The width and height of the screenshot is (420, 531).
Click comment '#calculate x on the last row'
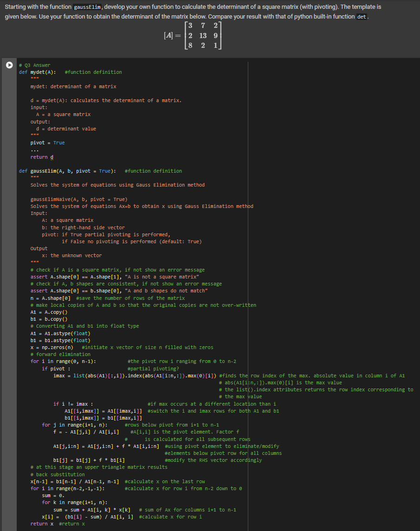165,481
